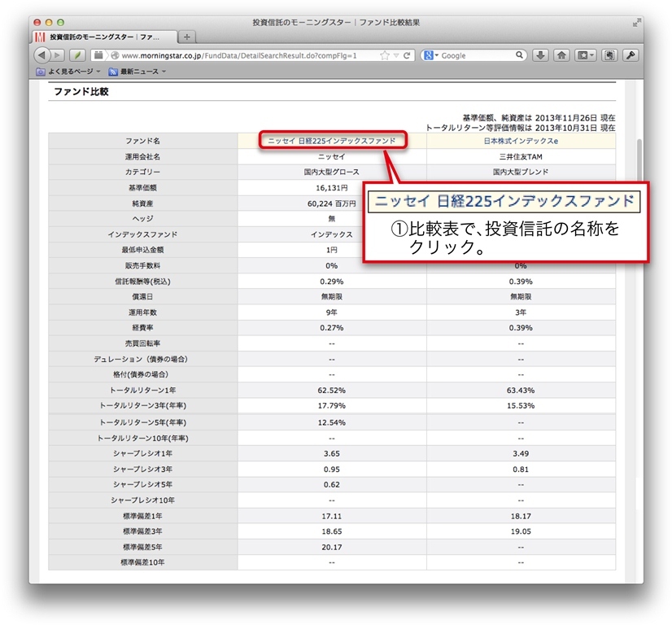Click the clipboard-style toolbar icon
Viewport: 672px width, 625px height.
click(609, 55)
